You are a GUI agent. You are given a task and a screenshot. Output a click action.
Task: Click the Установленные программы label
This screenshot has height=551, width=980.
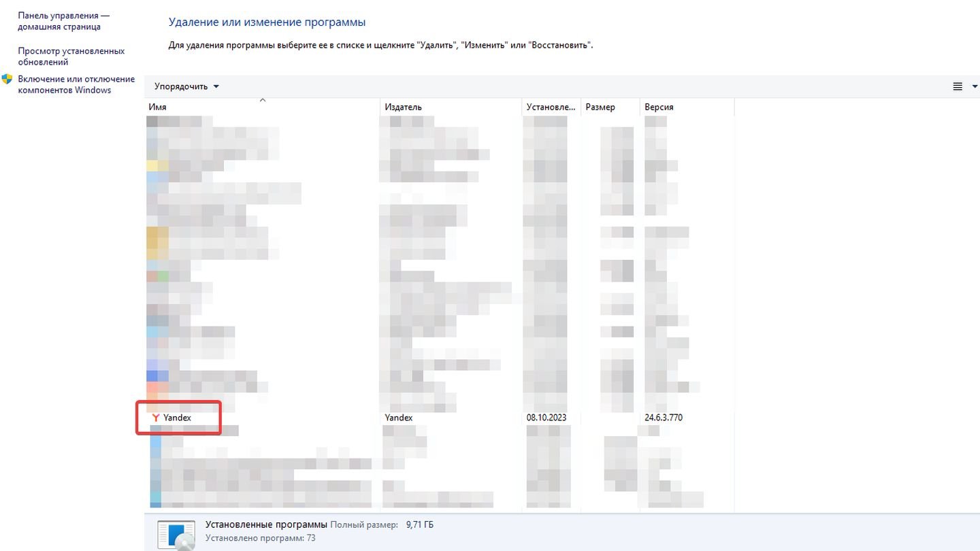coord(266,525)
